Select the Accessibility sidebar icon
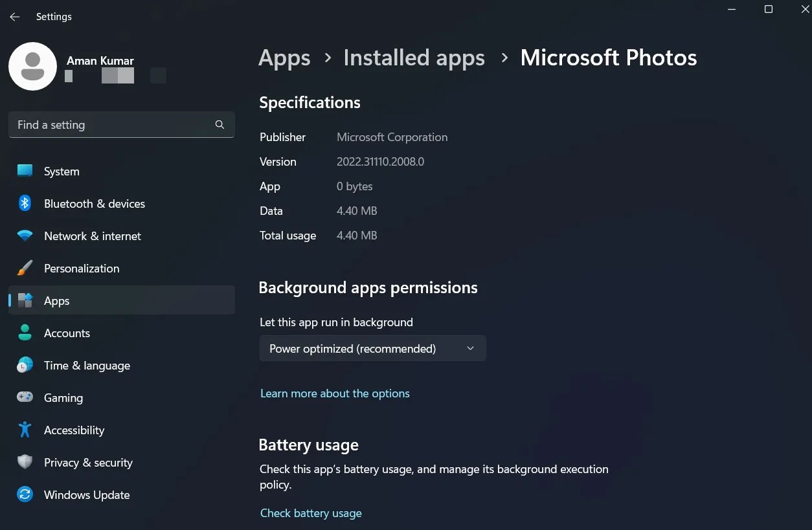 (x=24, y=430)
